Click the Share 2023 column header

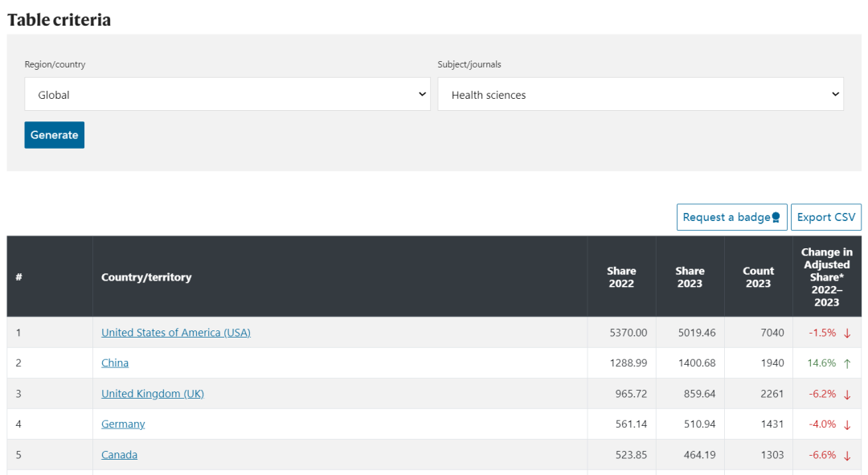tap(690, 277)
